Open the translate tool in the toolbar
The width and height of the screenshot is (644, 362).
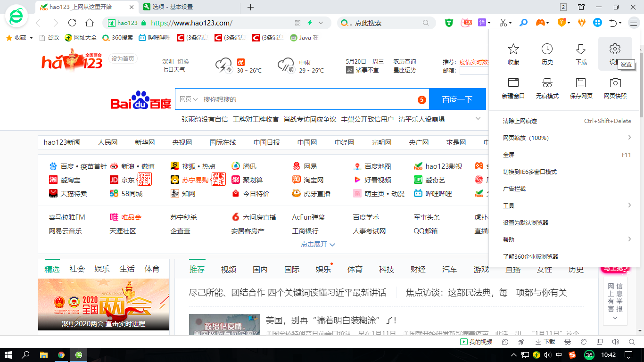[x=481, y=22]
